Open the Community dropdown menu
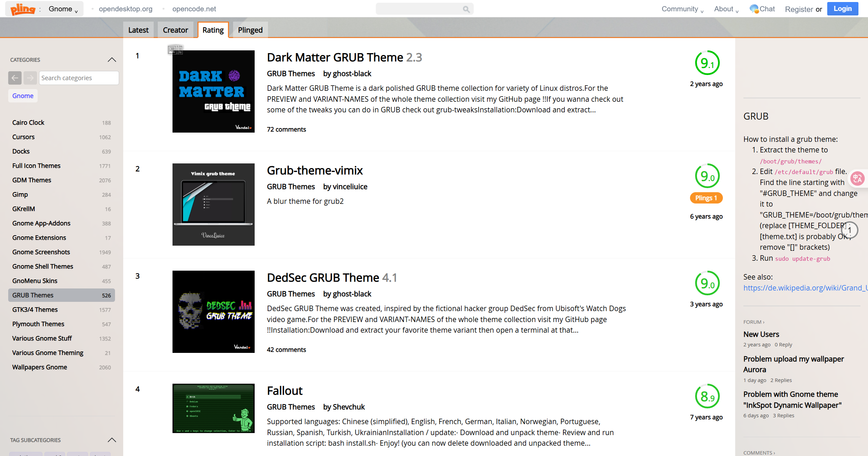The height and width of the screenshot is (456, 868). (682, 9)
